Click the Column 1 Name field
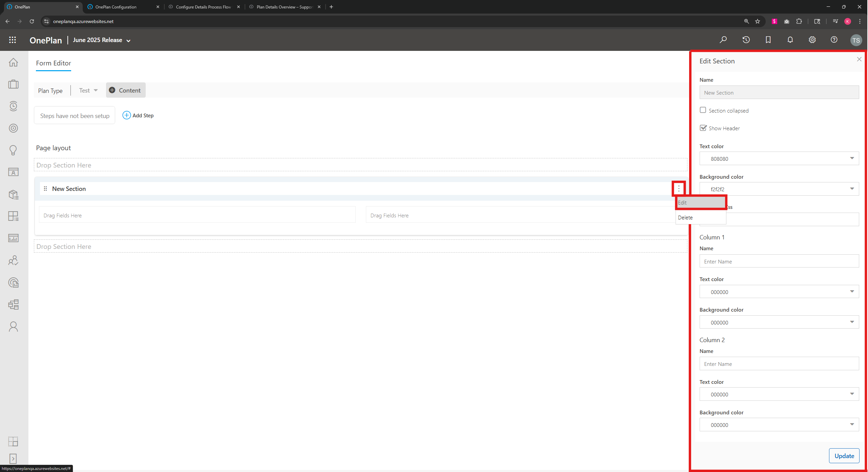 (x=779, y=261)
